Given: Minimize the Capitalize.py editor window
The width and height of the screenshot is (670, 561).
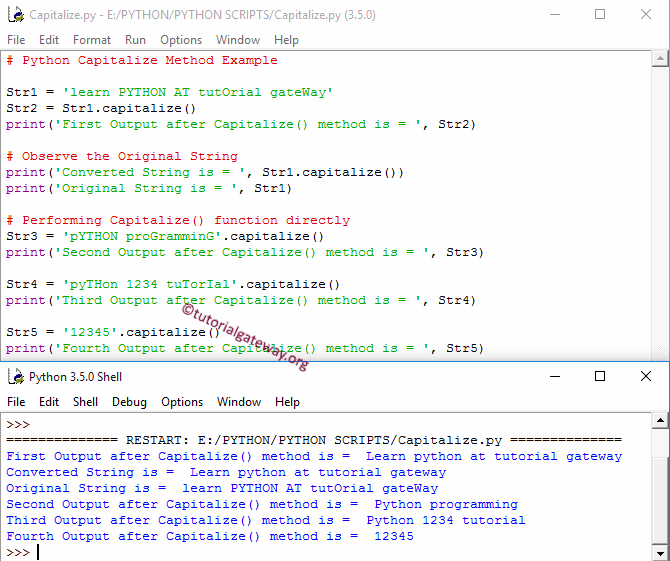Looking at the screenshot, I should click(555, 15).
